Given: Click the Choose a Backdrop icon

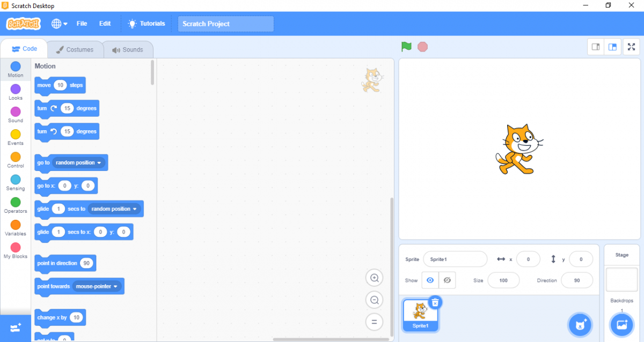Looking at the screenshot, I should pyautogui.click(x=621, y=324).
